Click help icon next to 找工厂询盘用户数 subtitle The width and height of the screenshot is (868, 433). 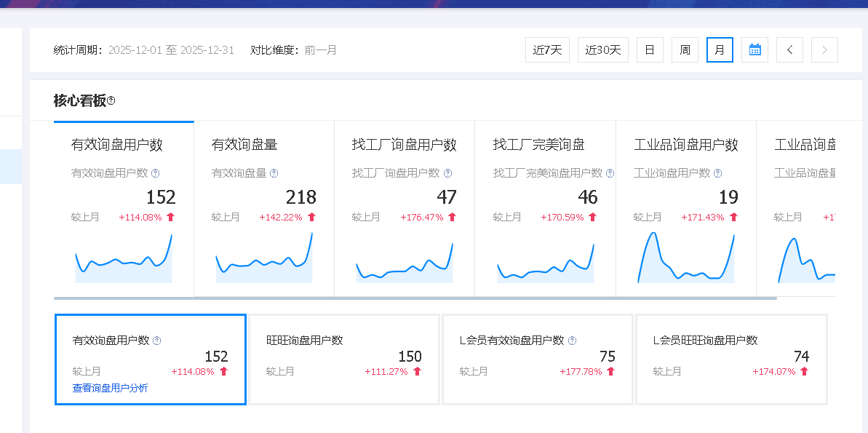(x=448, y=173)
